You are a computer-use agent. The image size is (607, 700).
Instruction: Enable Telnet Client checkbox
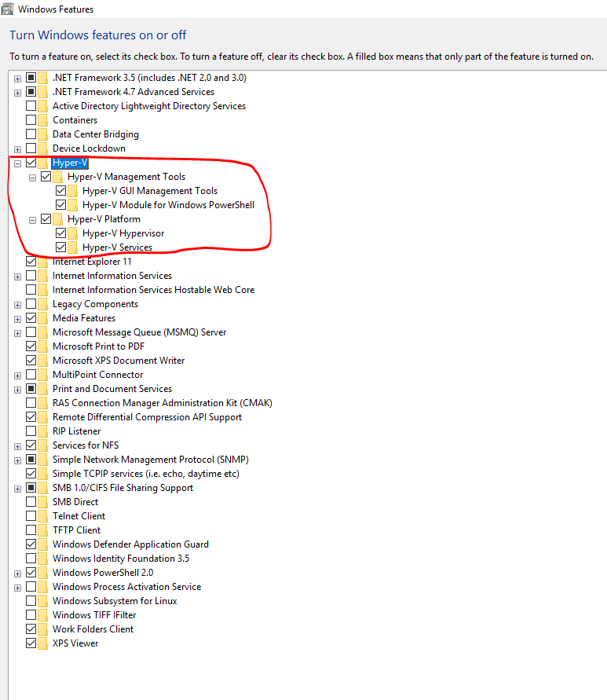click(x=31, y=515)
